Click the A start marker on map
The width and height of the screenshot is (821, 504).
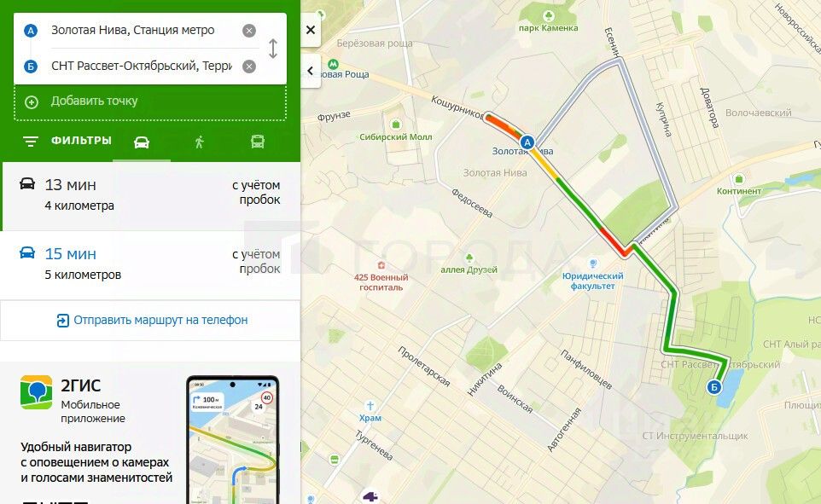tap(527, 142)
